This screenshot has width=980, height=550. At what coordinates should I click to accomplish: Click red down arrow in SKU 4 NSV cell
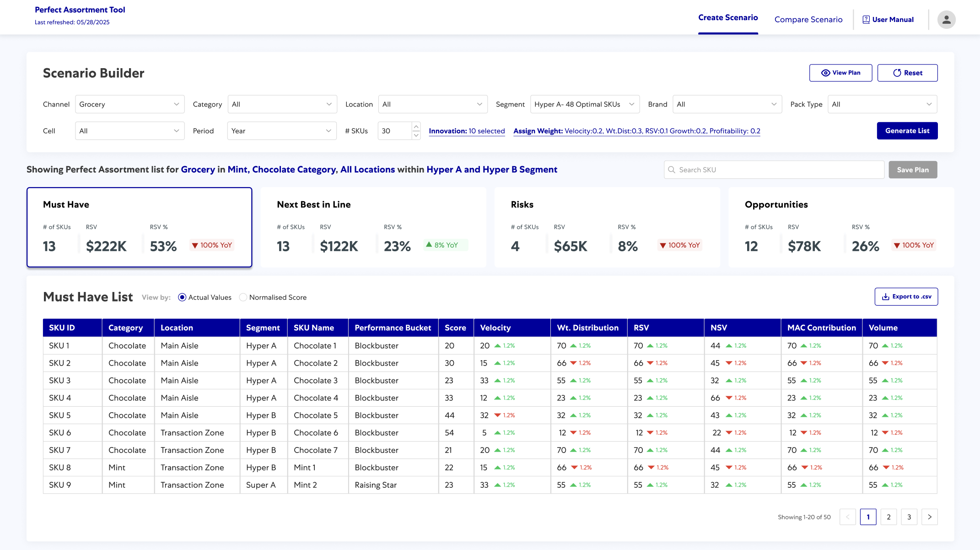(729, 398)
